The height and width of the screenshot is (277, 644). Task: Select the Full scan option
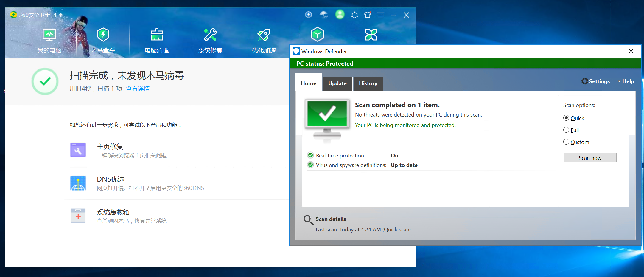coord(571,130)
